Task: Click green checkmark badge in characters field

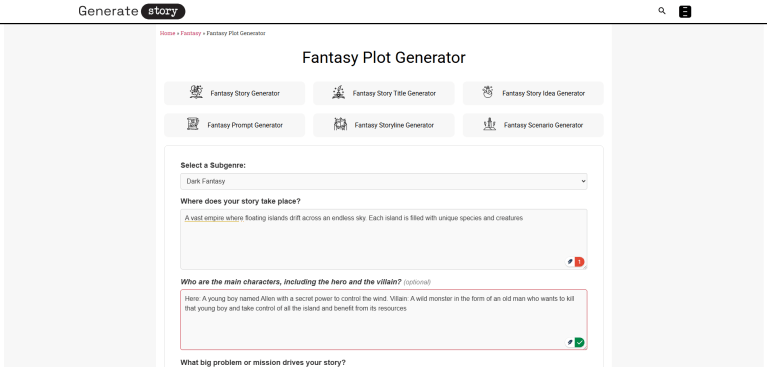Action: (580, 343)
